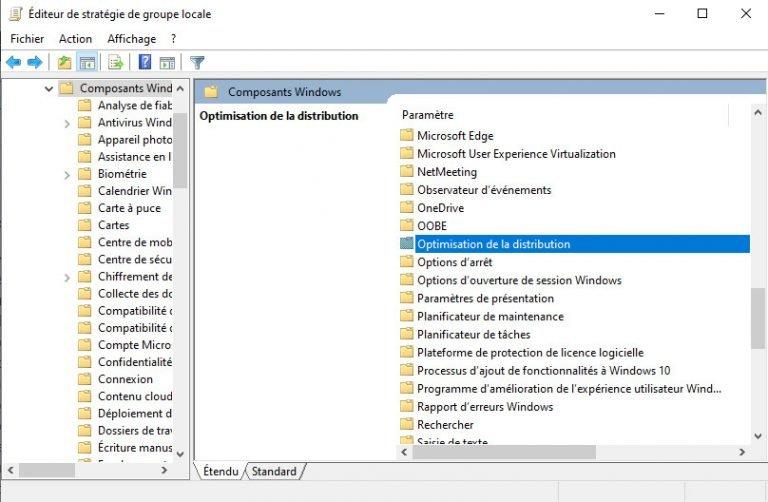
Task: Click the Filter funnel icon
Action: coord(197,62)
